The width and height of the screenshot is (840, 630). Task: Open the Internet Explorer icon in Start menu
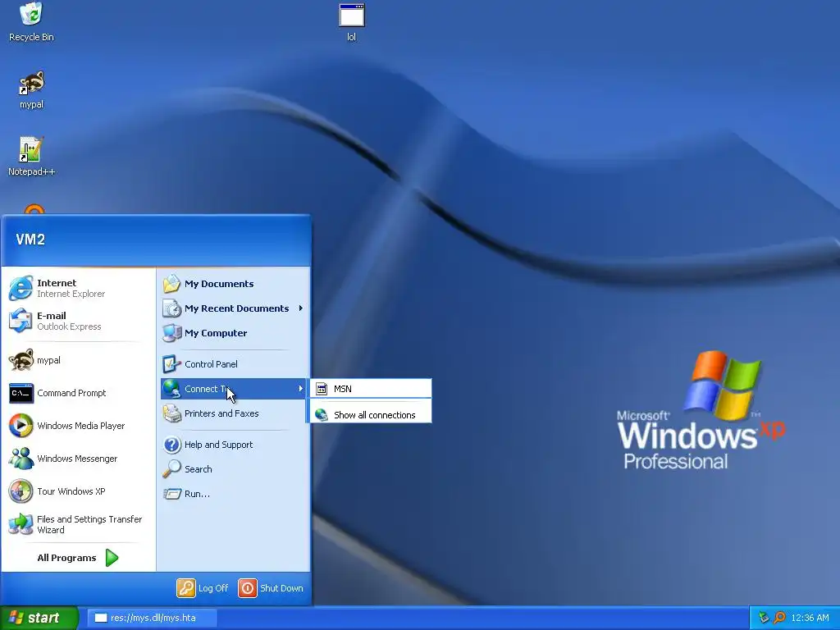[x=21, y=288]
